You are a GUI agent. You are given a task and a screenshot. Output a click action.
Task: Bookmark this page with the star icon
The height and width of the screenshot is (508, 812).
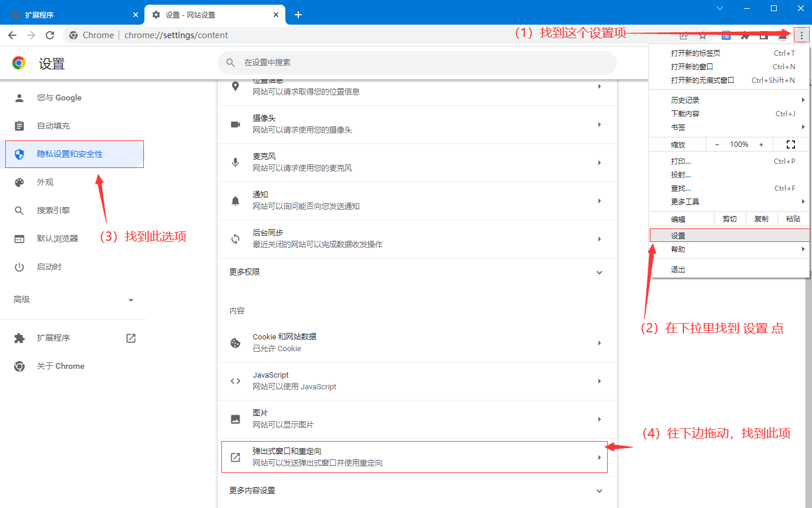tap(703, 35)
